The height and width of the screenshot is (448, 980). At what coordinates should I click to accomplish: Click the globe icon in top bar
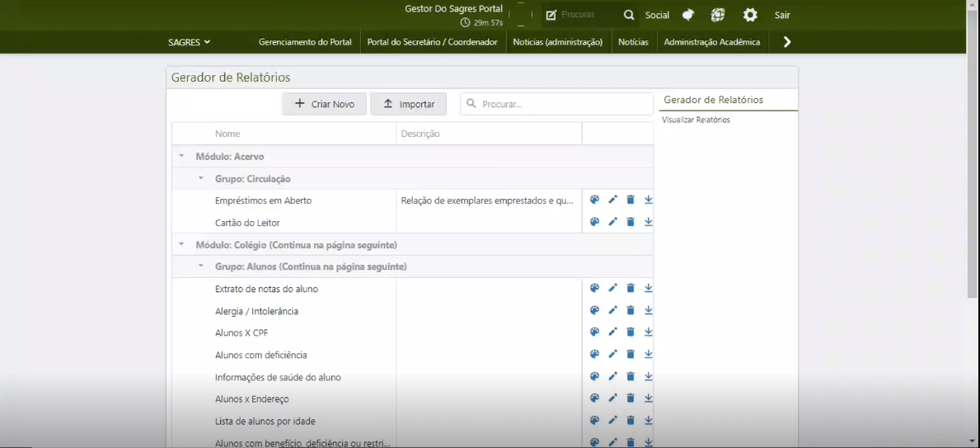point(718,15)
